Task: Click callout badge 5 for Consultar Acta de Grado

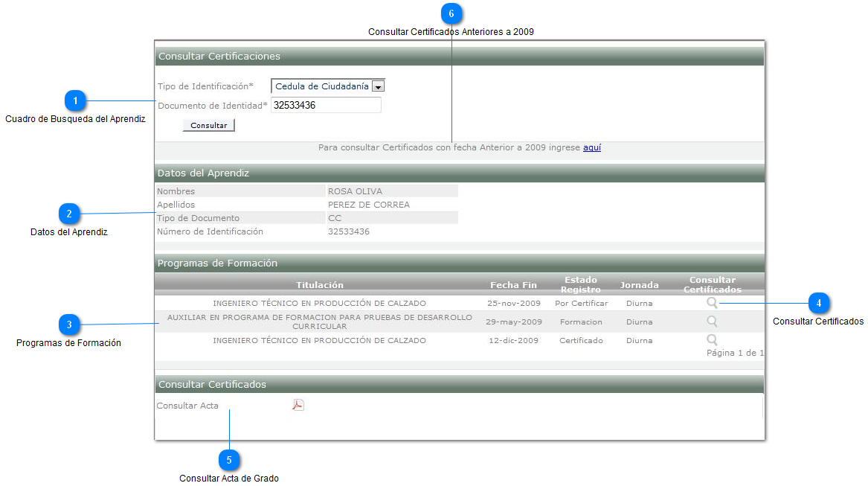Action: point(230,461)
